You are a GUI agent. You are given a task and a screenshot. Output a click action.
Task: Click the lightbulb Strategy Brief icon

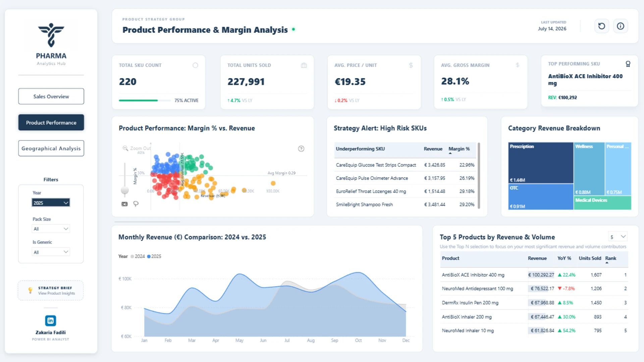31,290
